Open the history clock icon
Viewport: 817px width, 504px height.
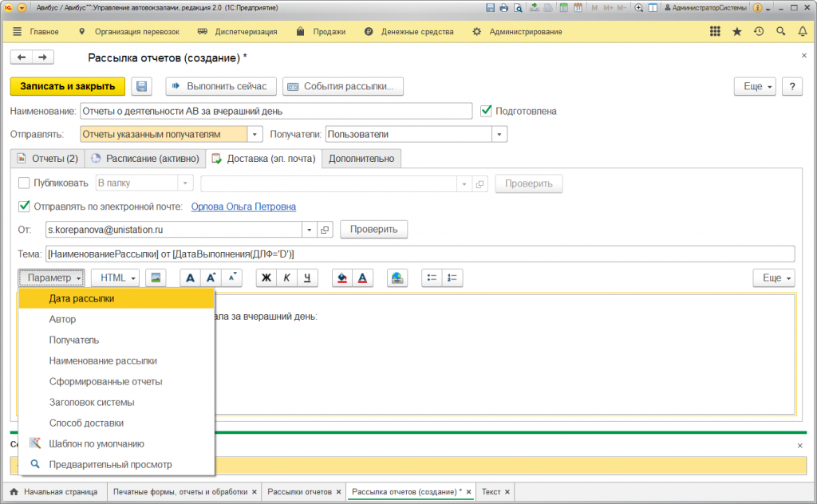759,32
